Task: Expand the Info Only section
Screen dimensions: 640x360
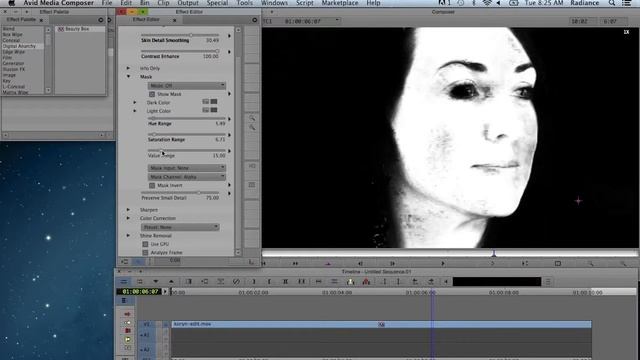Action: [x=128, y=68]
